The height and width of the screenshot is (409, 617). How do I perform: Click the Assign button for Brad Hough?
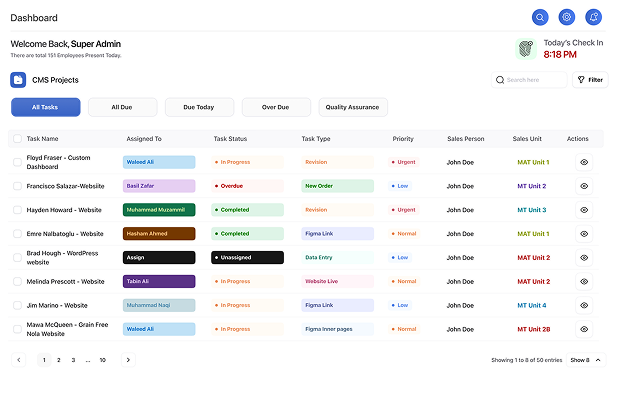(x=159, y=257)
